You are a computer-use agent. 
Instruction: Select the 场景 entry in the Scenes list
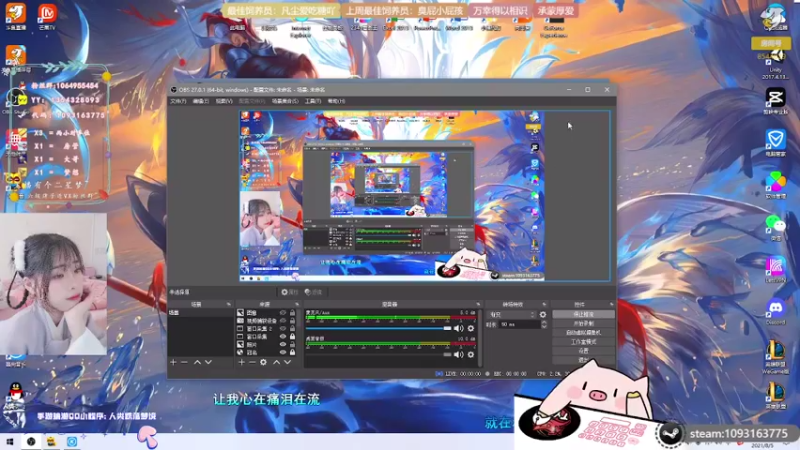point(201,313)
